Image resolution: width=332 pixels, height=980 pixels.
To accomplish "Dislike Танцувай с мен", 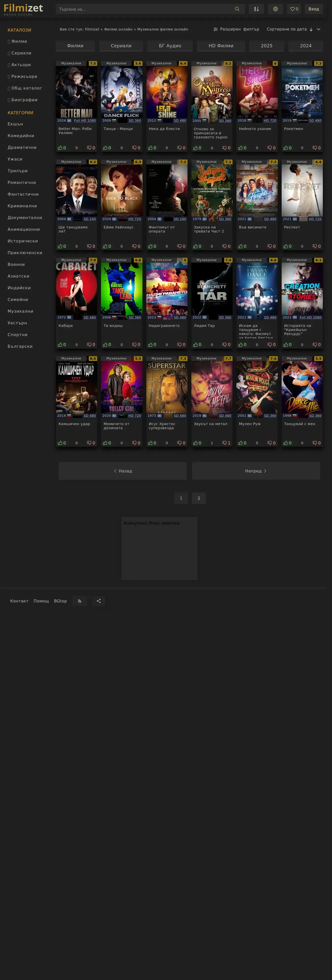I will point(316,443).
